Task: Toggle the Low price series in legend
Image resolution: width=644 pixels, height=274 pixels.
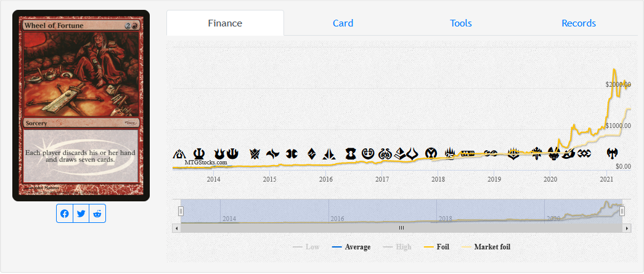Action: pos(306,247)
